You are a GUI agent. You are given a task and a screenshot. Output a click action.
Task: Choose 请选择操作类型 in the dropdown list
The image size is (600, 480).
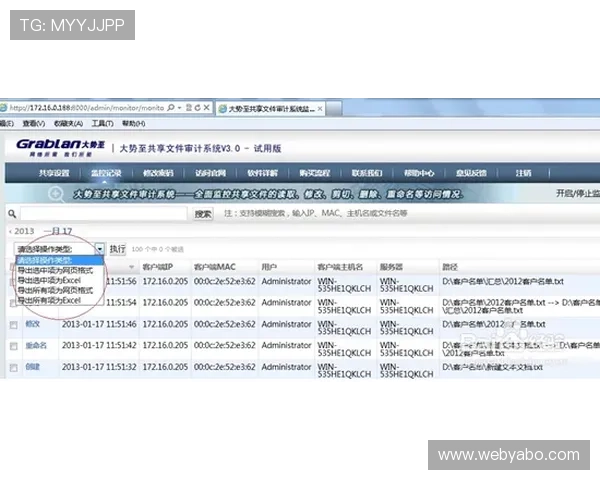tap(59, 261)
